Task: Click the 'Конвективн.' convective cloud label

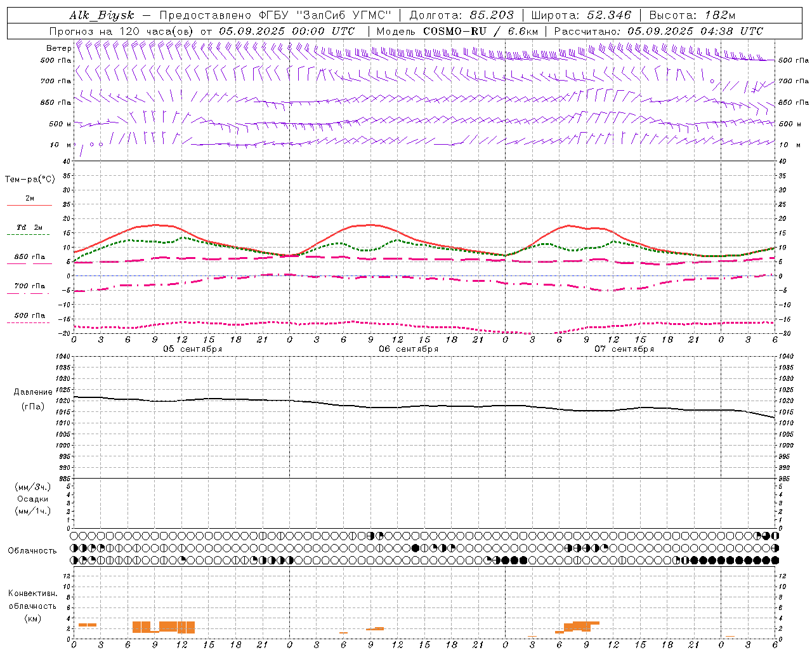Action: (x=33, y=594)
